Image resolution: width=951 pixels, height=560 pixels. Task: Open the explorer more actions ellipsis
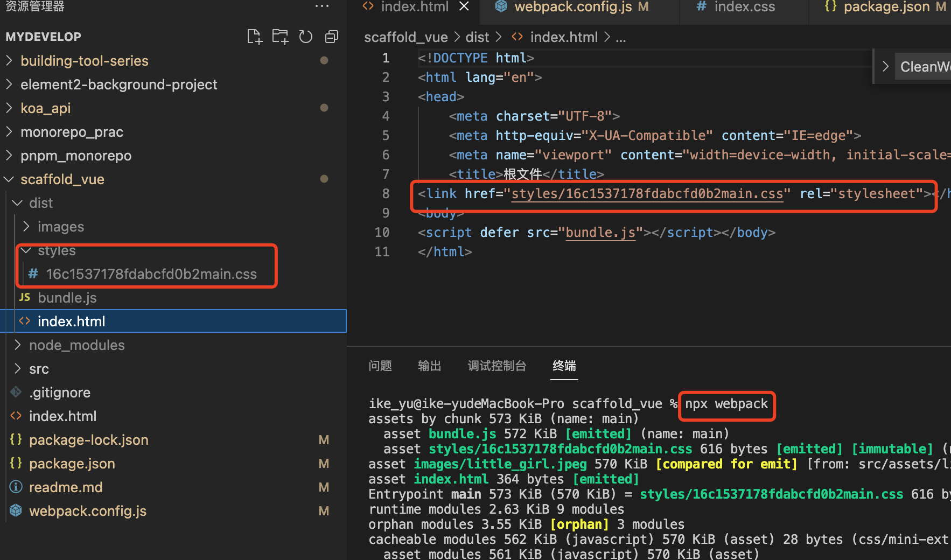click(322, 6)
